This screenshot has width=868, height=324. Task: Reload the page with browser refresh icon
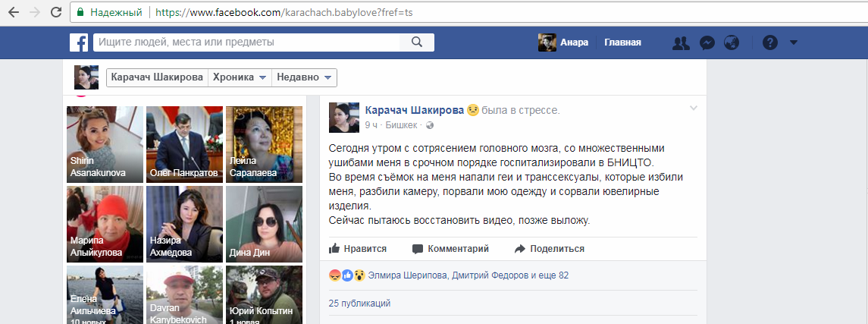pyautogui.click(x=56, y=12)
